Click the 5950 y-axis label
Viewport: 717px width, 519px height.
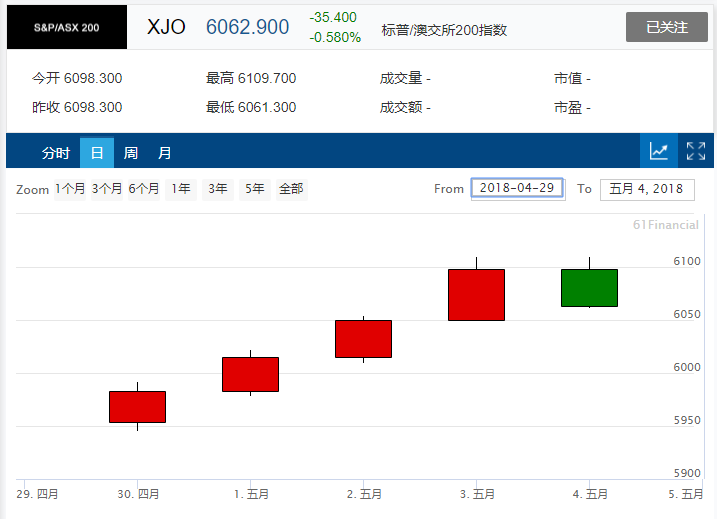point(687,420)
